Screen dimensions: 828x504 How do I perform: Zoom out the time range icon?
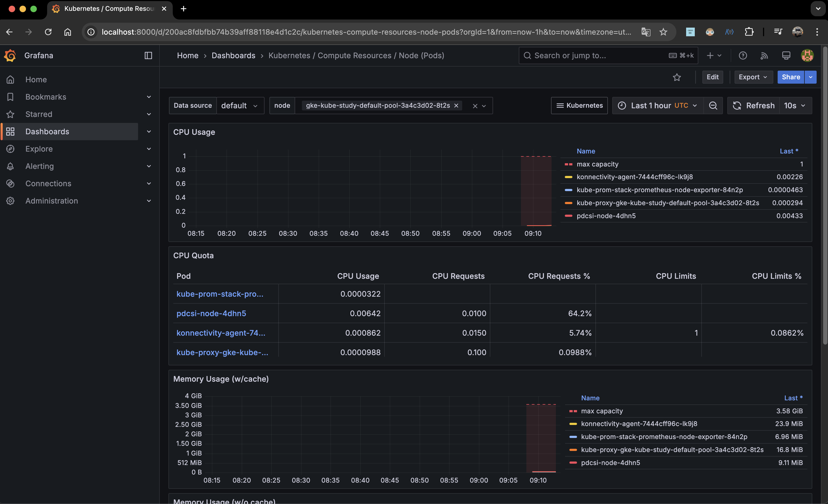coord(713,106)
